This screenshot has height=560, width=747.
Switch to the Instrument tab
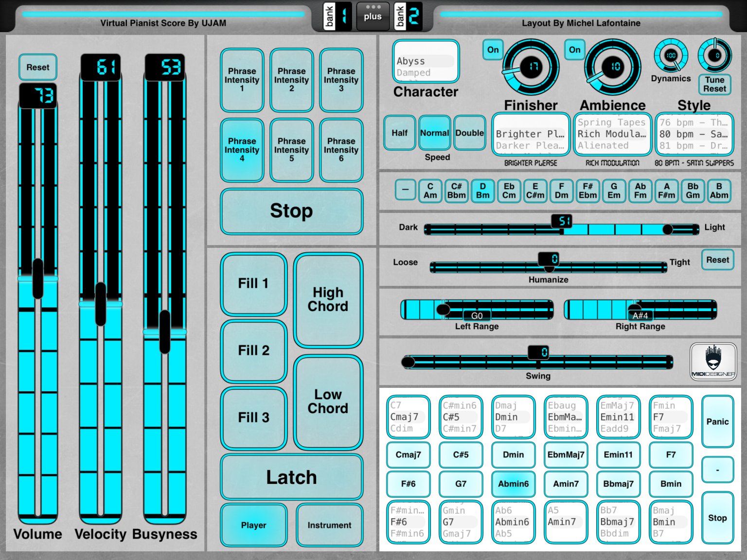click(x=330, y=525)
